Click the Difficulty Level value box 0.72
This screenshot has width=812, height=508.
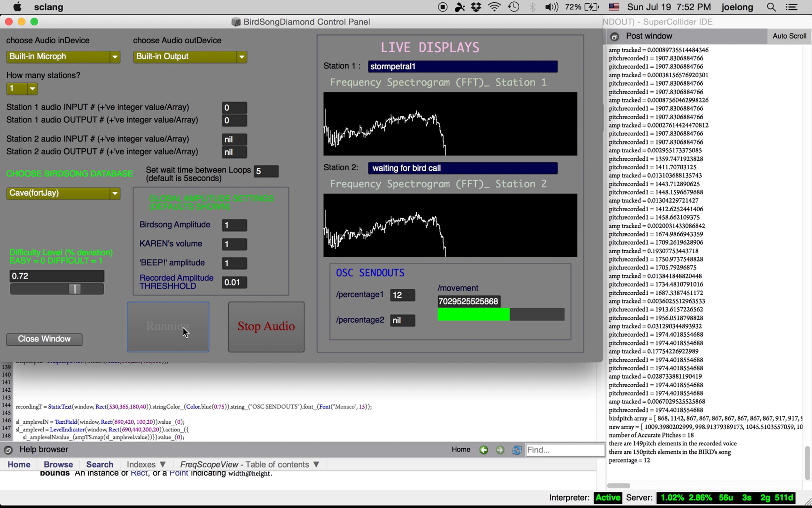(57, 276)
